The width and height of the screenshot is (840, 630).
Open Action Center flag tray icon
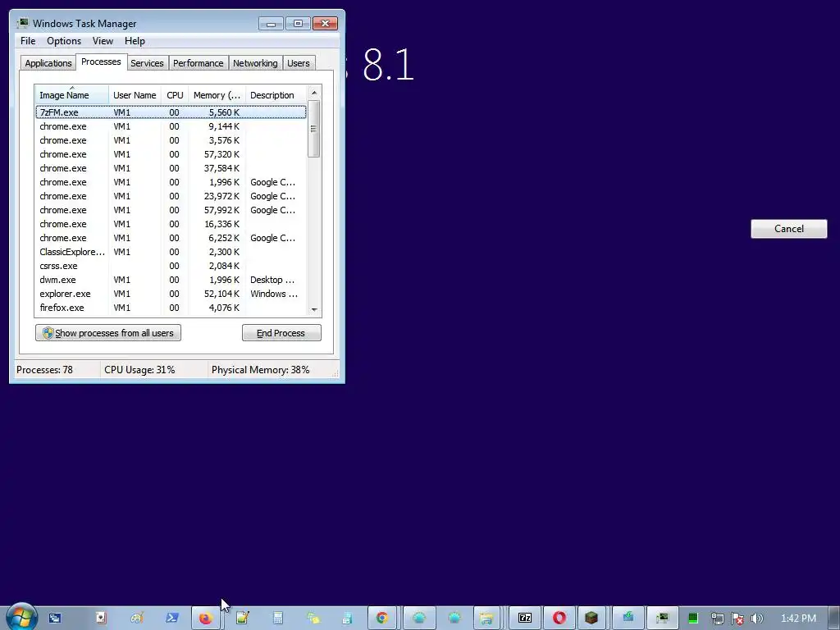[x=737, y=619]
